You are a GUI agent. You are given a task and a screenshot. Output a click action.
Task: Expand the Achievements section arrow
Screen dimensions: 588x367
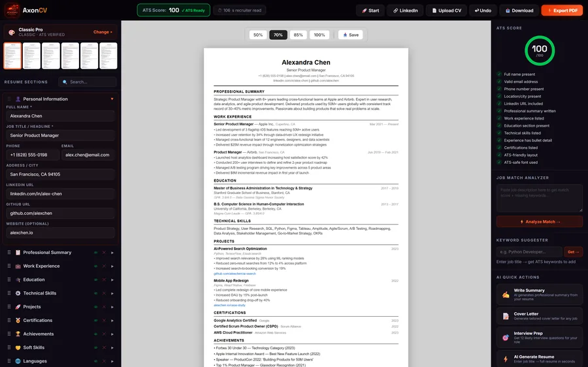[112, 334]
